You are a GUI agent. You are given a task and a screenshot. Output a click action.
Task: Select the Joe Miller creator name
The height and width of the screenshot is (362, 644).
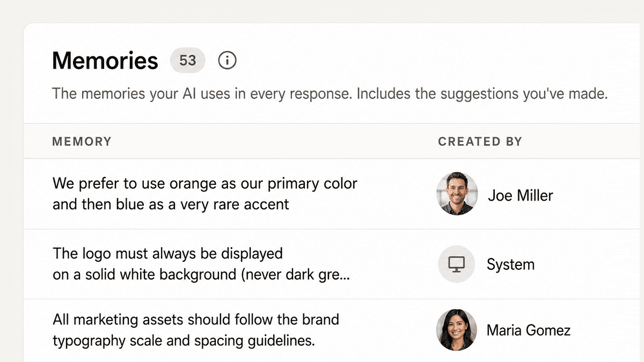click(520, 195)
